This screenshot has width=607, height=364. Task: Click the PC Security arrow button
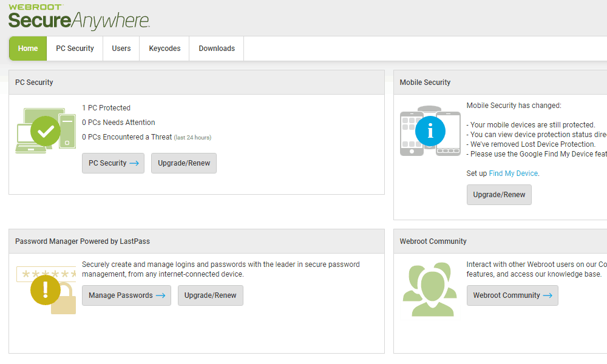coord(113,163)
